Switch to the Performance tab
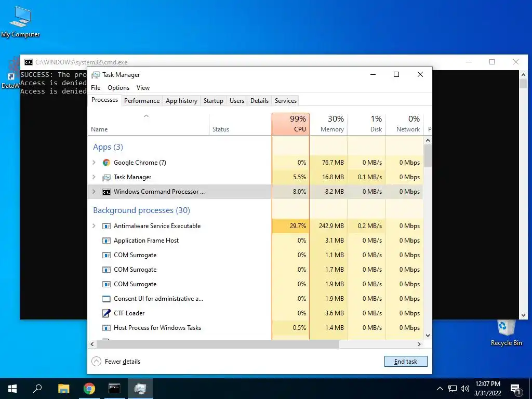532x399 pixels. [x=142, y=101]
